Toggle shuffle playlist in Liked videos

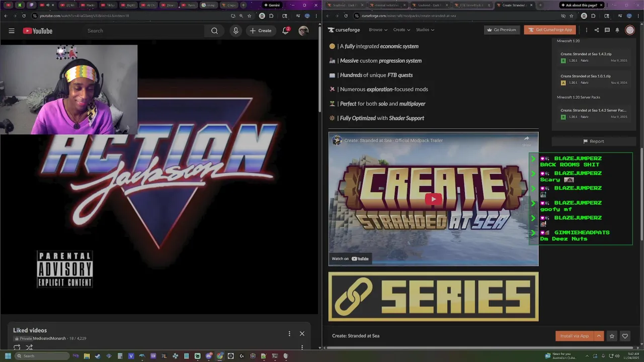pos(29,347)
